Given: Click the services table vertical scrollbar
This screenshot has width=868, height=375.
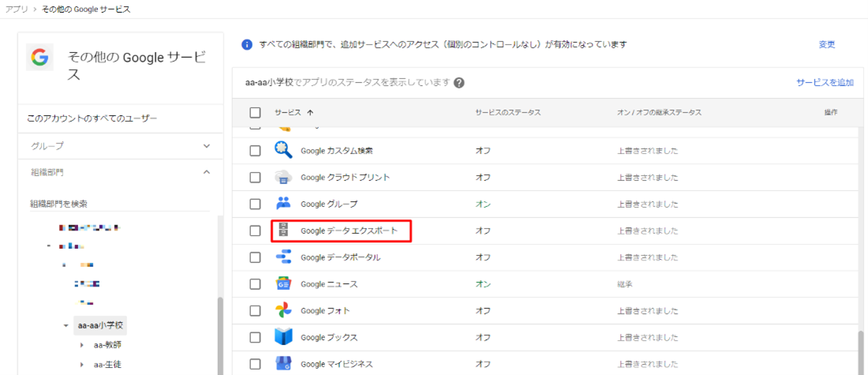Looking at the screenshot, I should coord(860,353).
